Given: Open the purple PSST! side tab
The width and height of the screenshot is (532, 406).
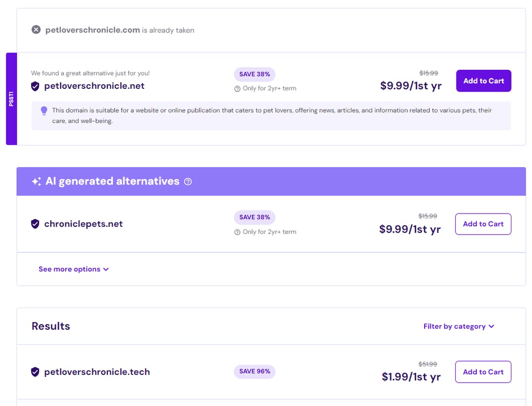Looking at the screenshot, I should click(x=11, y=98).
